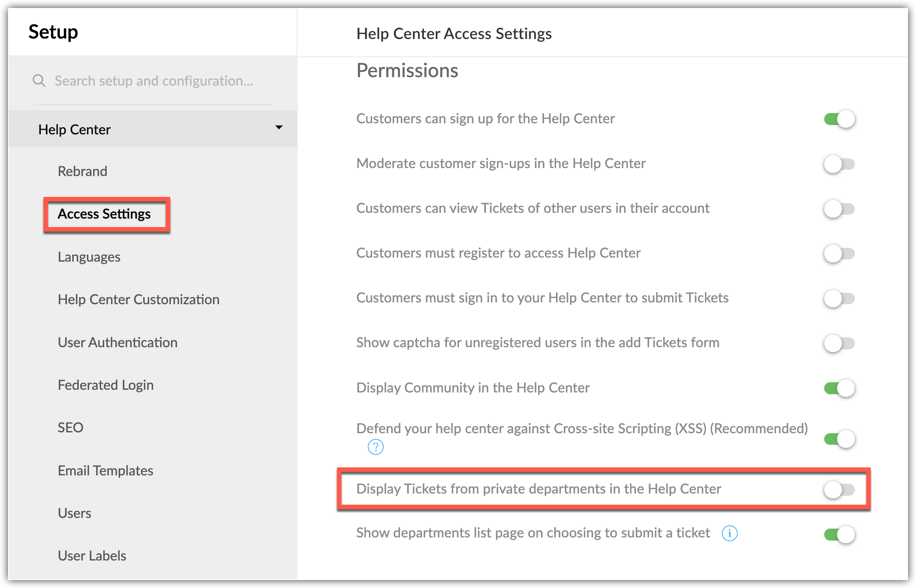Screen dimensions: 916x588
Task: Disable XSS defense toggle
Action: coord(839,439)
